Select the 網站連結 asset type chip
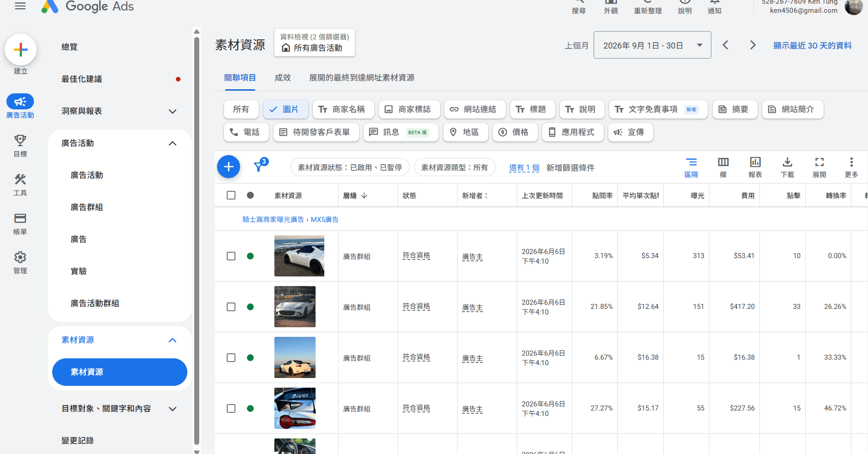This screenshot has width=868, height=454. tap(475, 109)
